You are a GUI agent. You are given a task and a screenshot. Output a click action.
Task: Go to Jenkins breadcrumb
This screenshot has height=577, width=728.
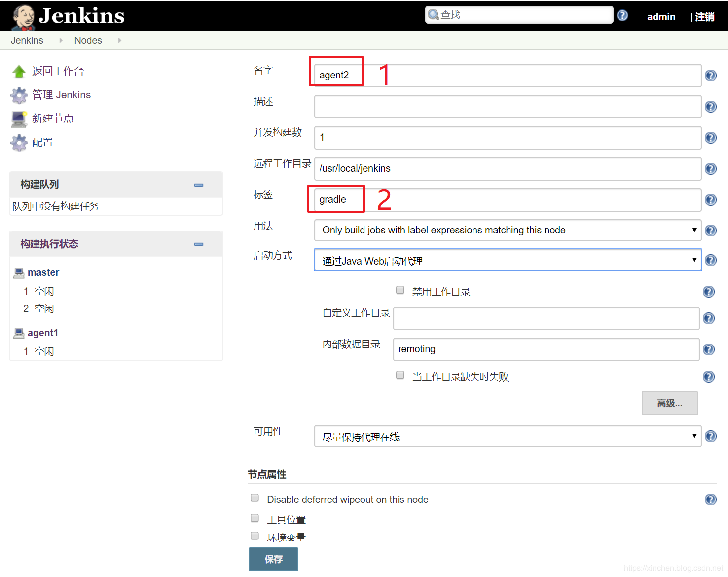click(x=27, y=40)
